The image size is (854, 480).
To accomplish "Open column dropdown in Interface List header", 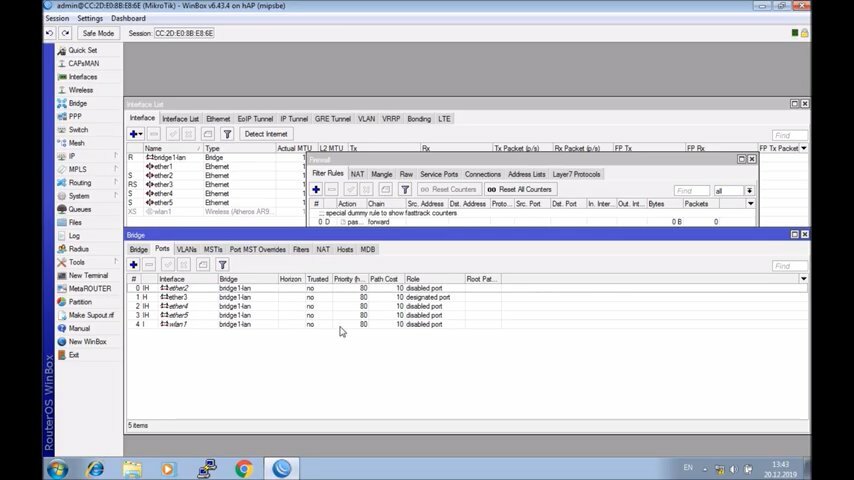I will point(803,148).
